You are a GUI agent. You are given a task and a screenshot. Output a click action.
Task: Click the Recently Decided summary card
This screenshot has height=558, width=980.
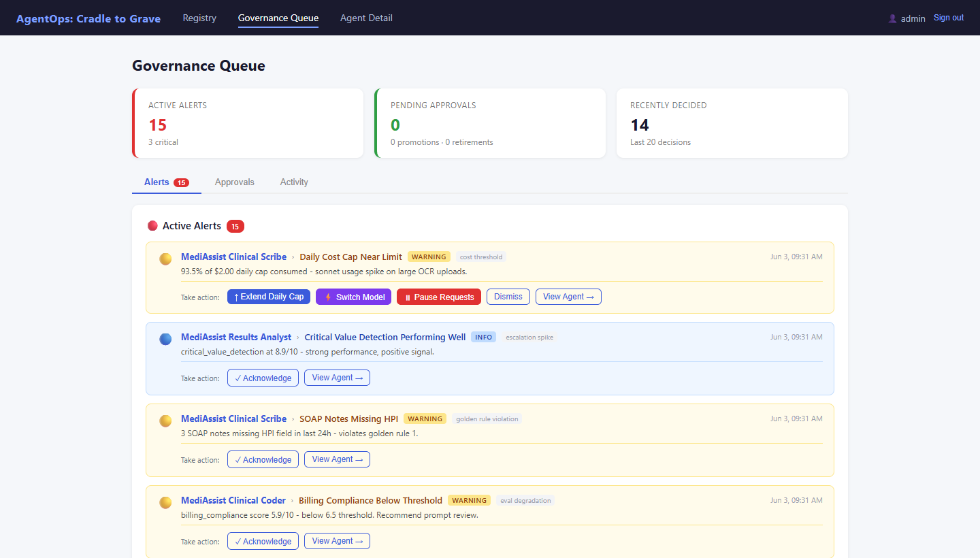pyautogui.click(x=732, y=123)
